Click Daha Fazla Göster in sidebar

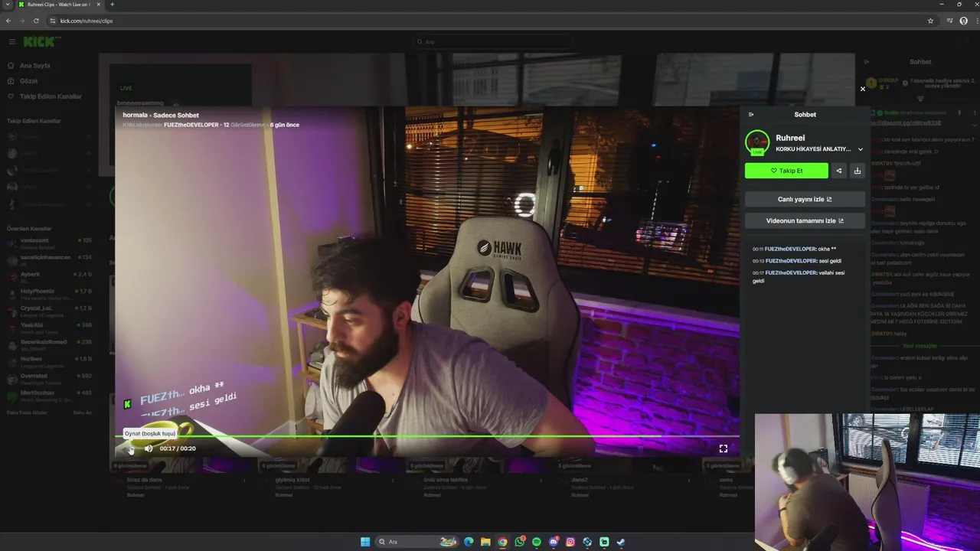[x=27, y=412]
